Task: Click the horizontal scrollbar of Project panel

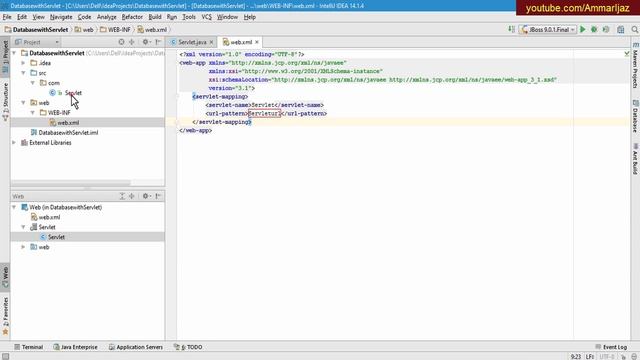Action: 71,182
